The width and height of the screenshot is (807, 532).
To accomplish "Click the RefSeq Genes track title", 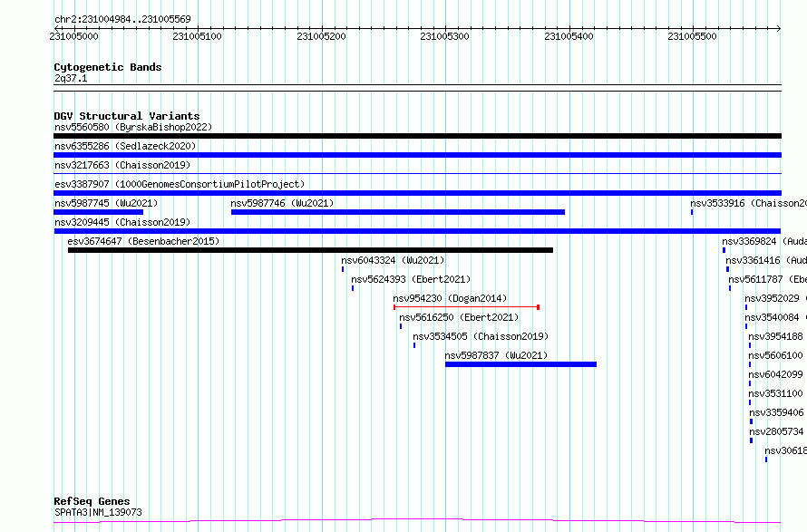I will tap(92, 501).
